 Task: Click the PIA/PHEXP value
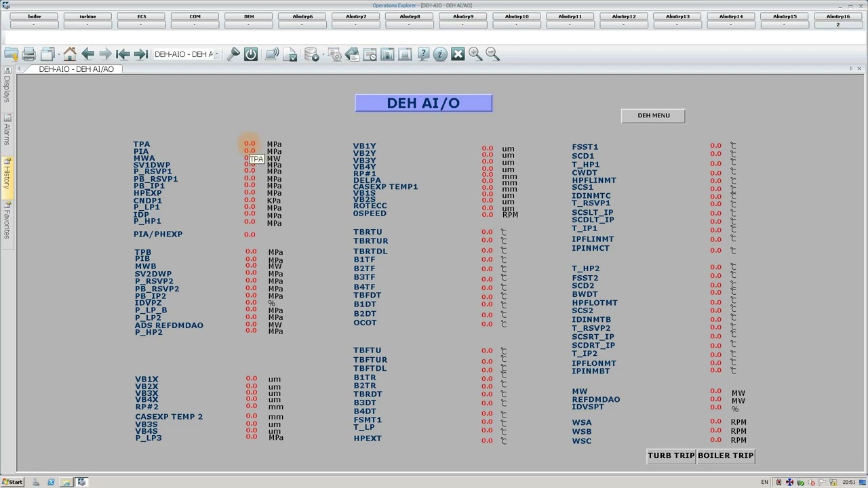coord(250,235)
